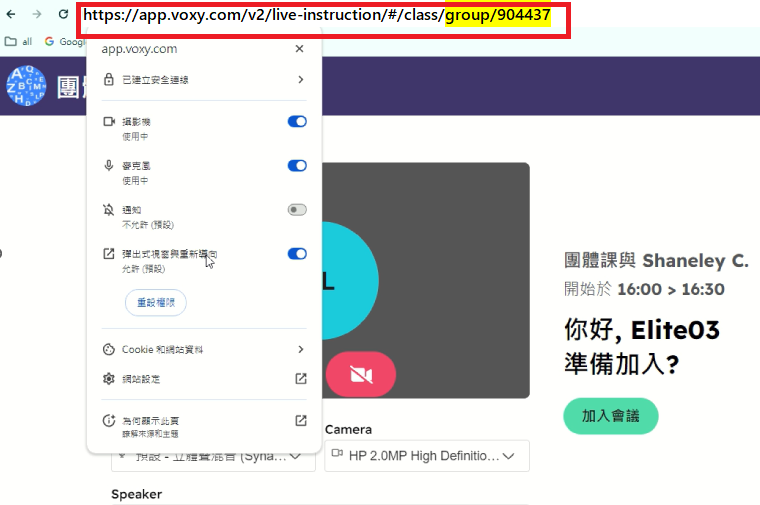
Task: Click the Voxy letters logo
Action: (x=26, y=86)
